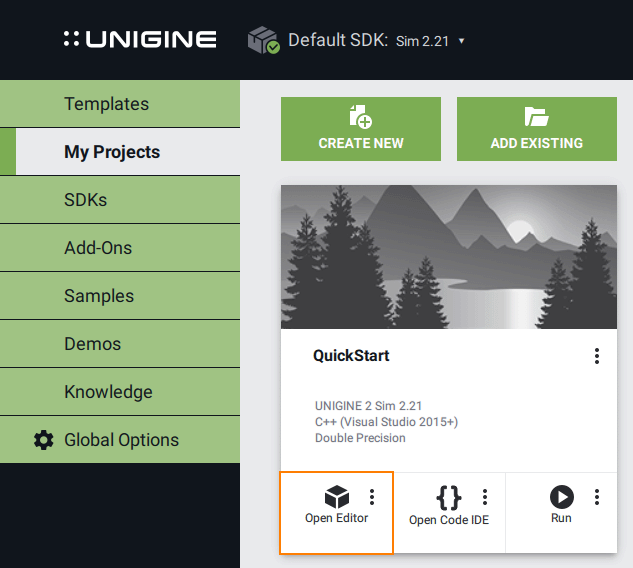
Task: Click the curly braces code icon
Action: click(449, 497)
